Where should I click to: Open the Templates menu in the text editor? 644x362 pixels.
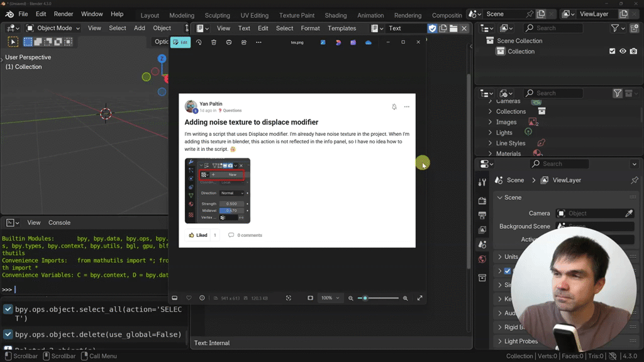(342, 28)
